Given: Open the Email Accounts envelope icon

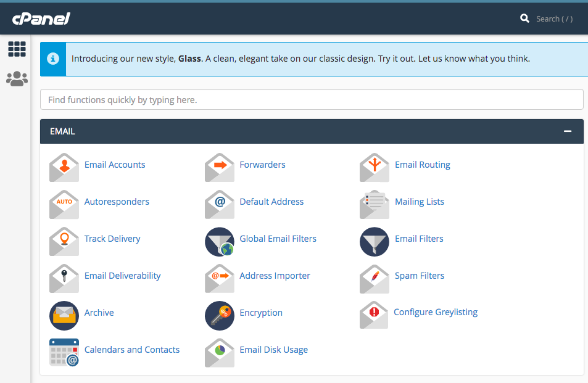Looking at the screenshot, I should point(64,168).
